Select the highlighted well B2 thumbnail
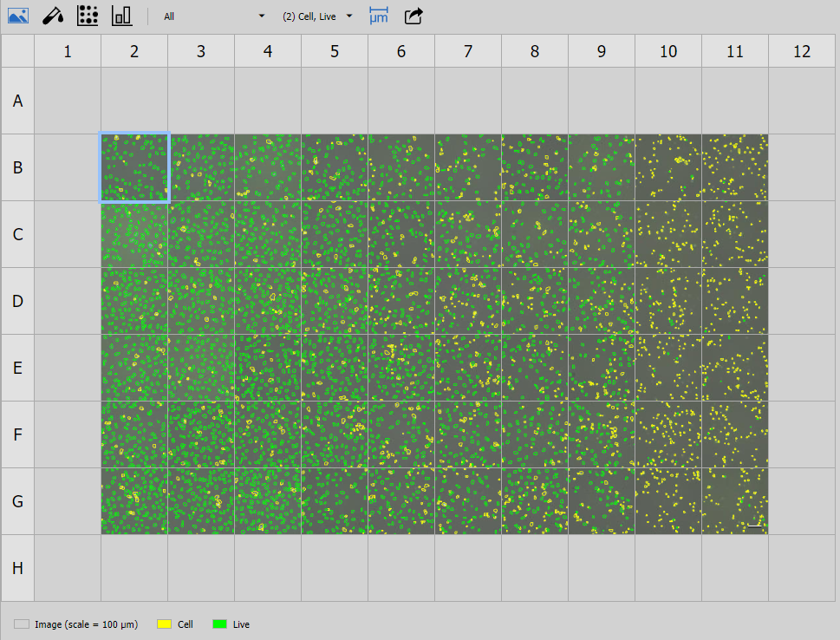This screenshot has width=840, height=640. pyautogui.click(x=134, y=167)
